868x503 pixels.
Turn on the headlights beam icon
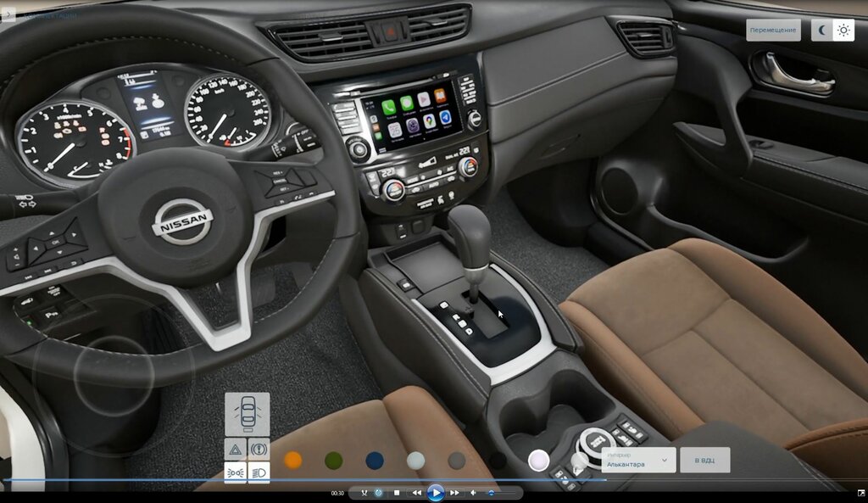tap(259, 472)
